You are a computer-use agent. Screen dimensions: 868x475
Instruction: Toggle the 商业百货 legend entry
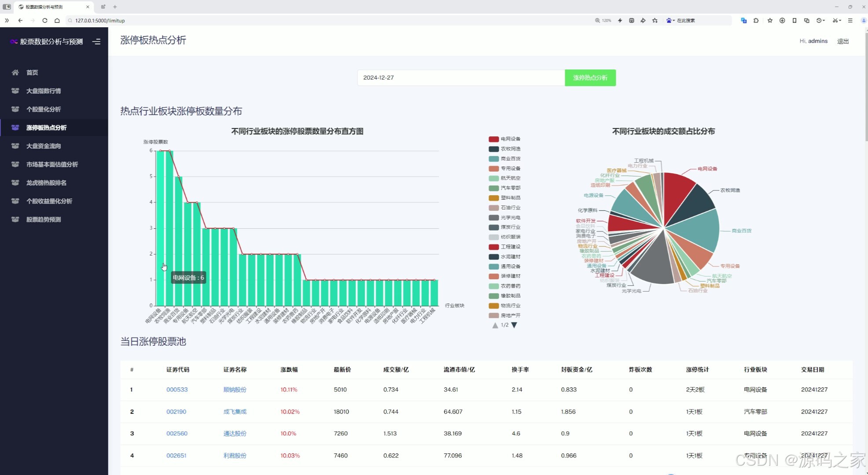504,159
